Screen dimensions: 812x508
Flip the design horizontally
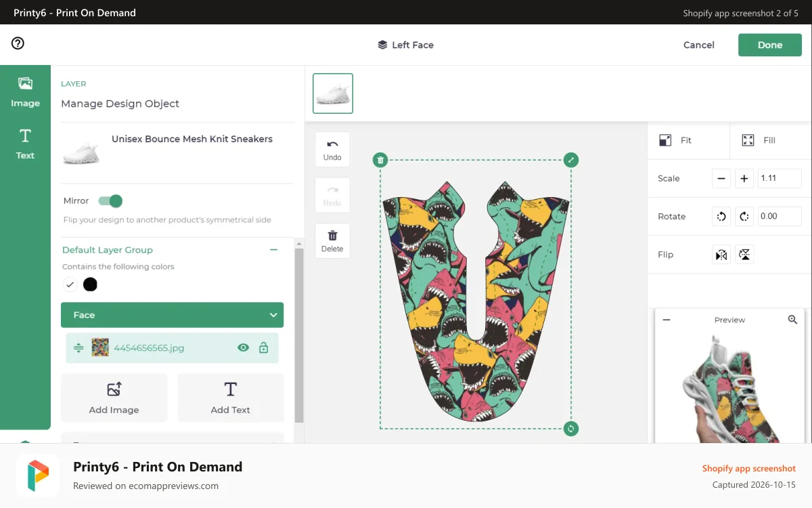point(721,255)
